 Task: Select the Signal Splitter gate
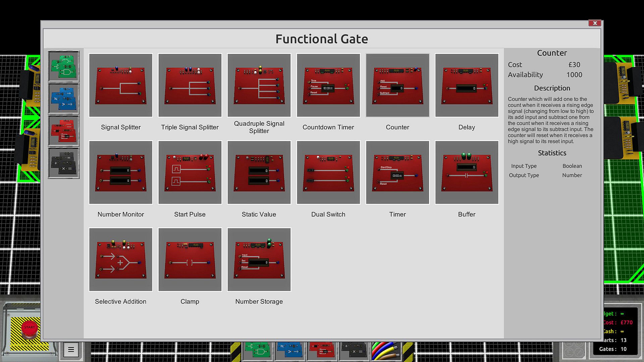coord(121,85)
